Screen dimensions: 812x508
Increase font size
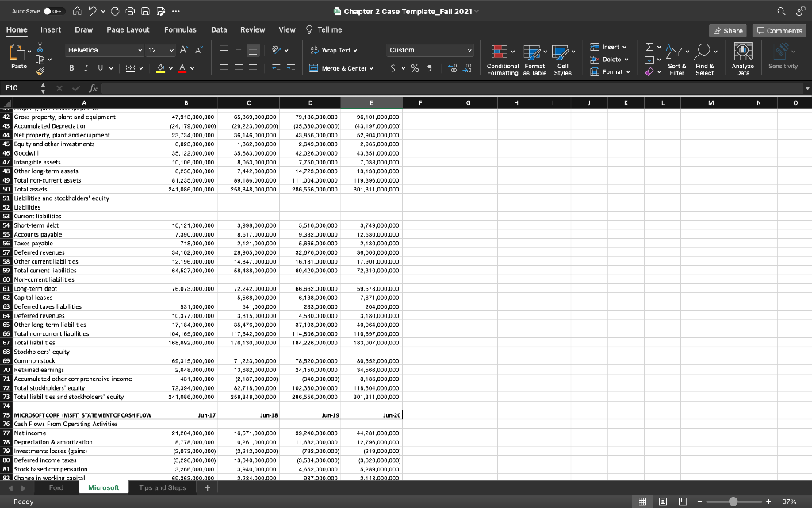(183, 50)
